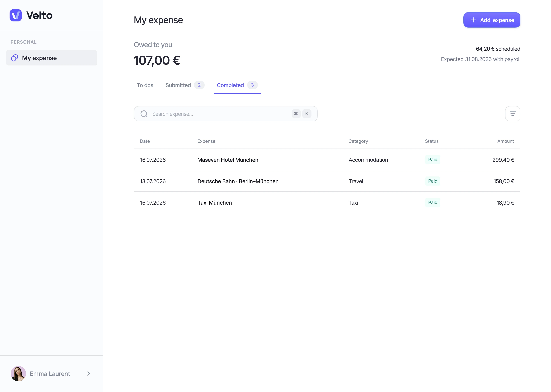The image size is (551, 392).
Task: Open My expense in the sidebar
Action: pyautogui.click(x=52, y=58)
